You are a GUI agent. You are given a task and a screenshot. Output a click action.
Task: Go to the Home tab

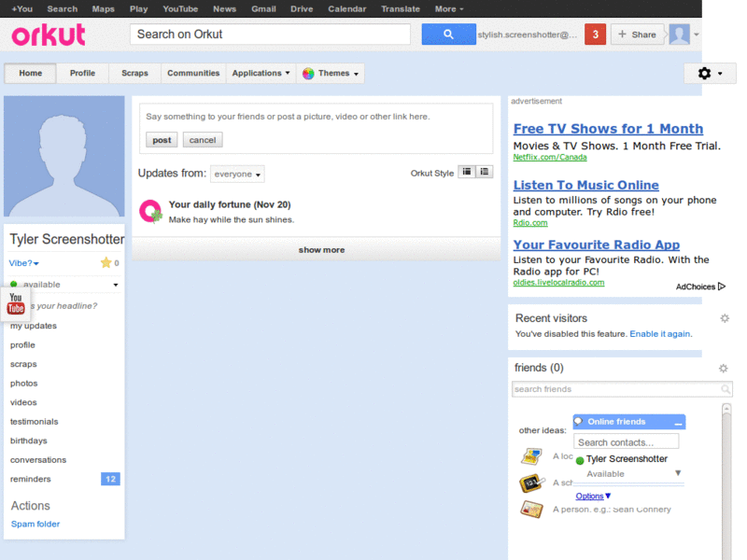31,74
